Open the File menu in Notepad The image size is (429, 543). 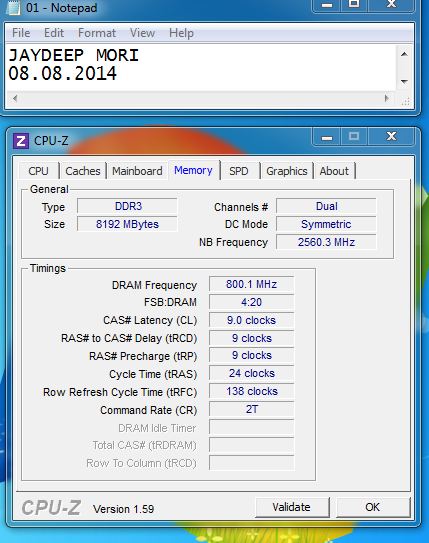21,33
